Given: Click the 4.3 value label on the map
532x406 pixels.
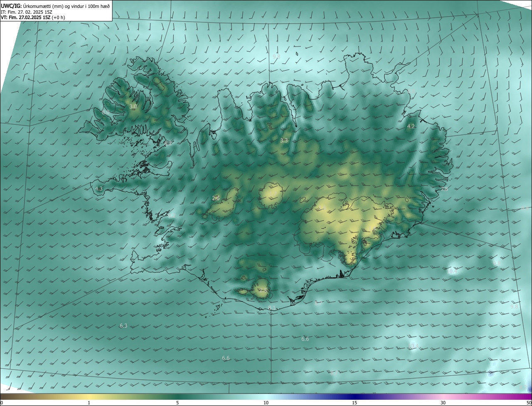Looking at the screenshot, I should click(x=99, y=188).
